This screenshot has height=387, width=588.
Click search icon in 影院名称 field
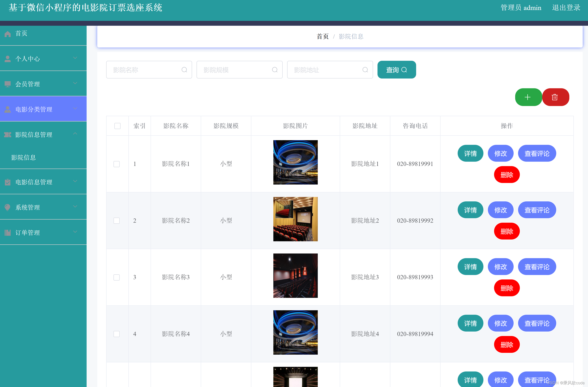[184, 70]
